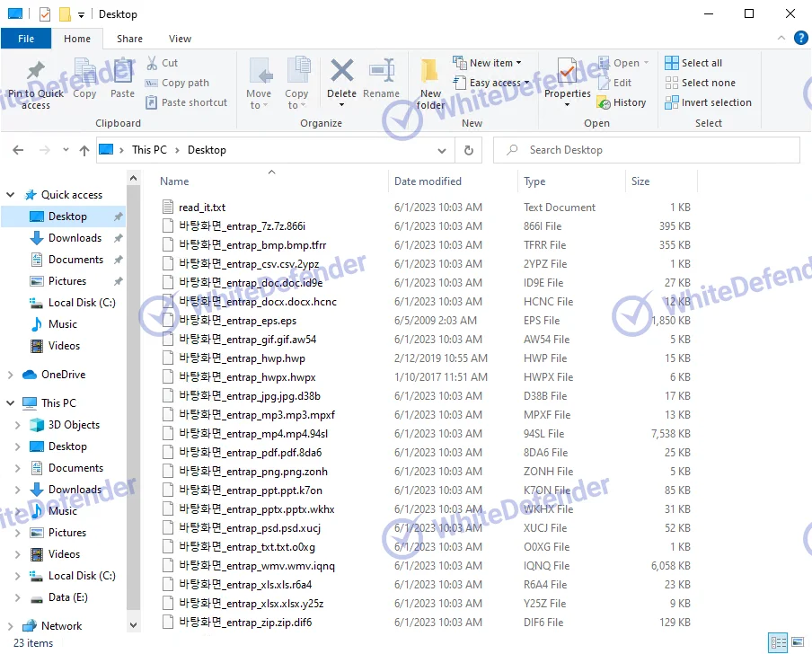The height and width of the screenshot is (654, 812).
Task: Collapse the This PC tree node
Action: [11, 403]
